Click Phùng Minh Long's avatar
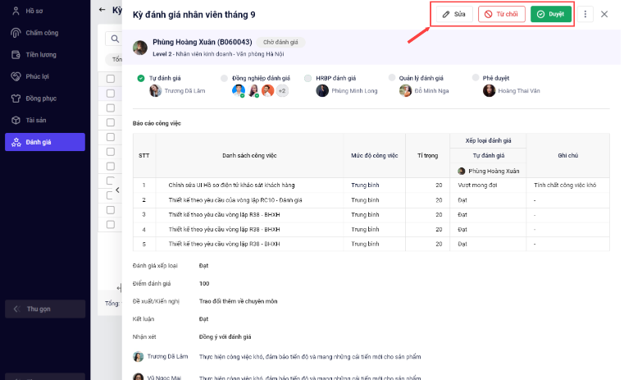624x380 pixels. [322, 91]
